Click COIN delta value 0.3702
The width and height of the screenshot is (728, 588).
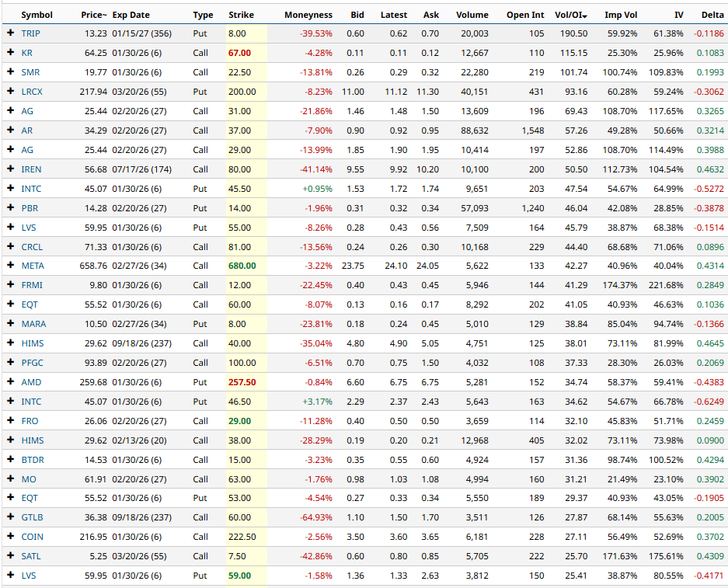710,537
